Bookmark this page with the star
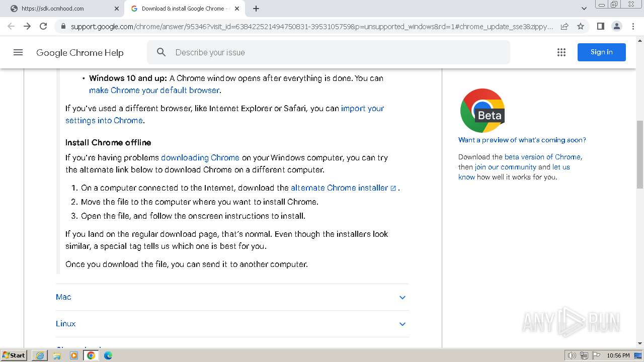The height and width of the screenshot is (362, 644). point(581,26)
